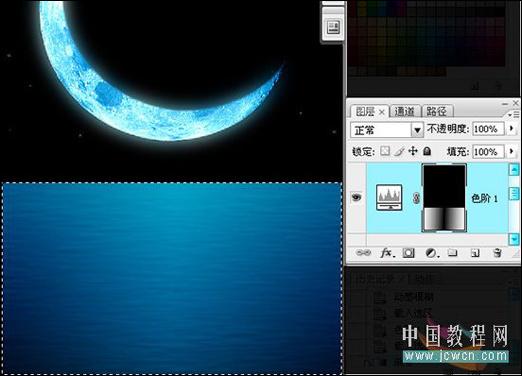Select the 色阶 1 layer name
The width and height of the screenshot is (522, 376).
tap(484, 199)
